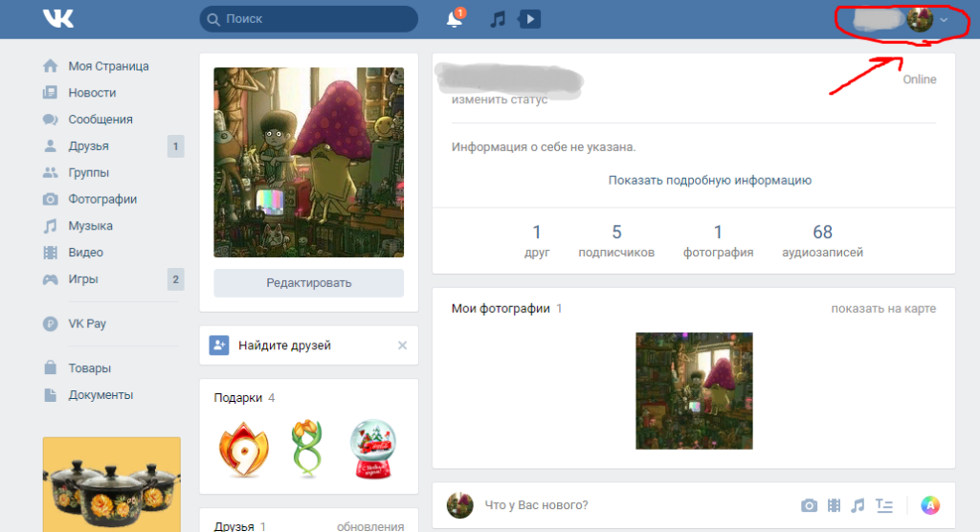
Task: Click the video player icon in header
Action: [529, 19]
